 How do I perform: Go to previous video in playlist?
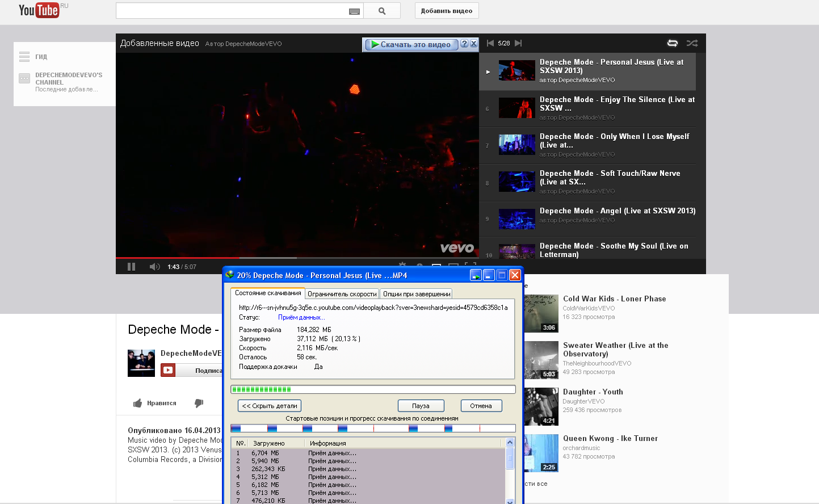point(490,43)
